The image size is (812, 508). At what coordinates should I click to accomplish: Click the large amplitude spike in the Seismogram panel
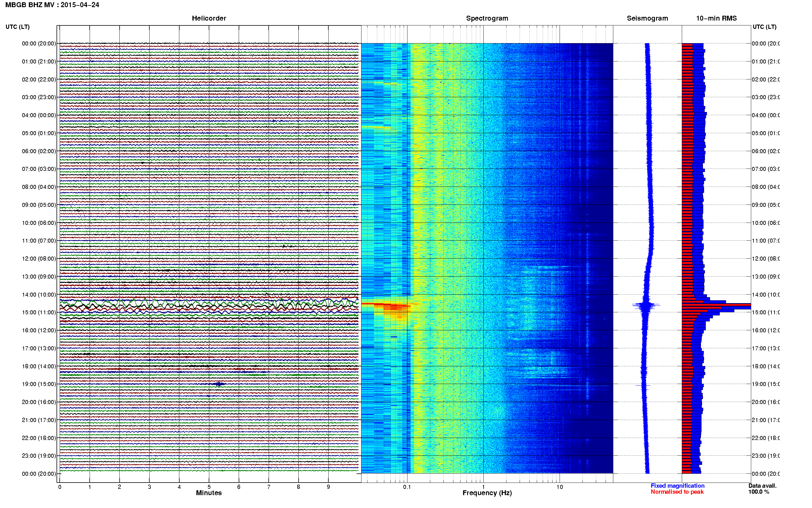(646, 305)
